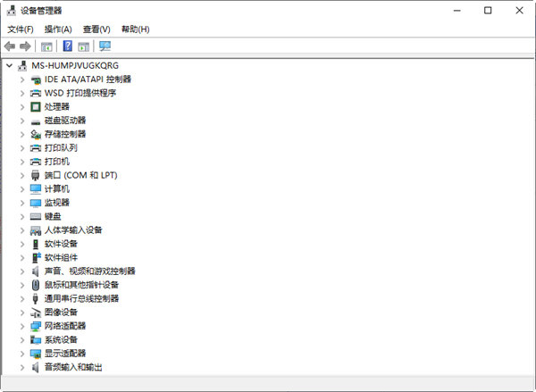
Task: Click the 计算机 monitor icon
Action: pyautogui.click(x=36, y=189)
